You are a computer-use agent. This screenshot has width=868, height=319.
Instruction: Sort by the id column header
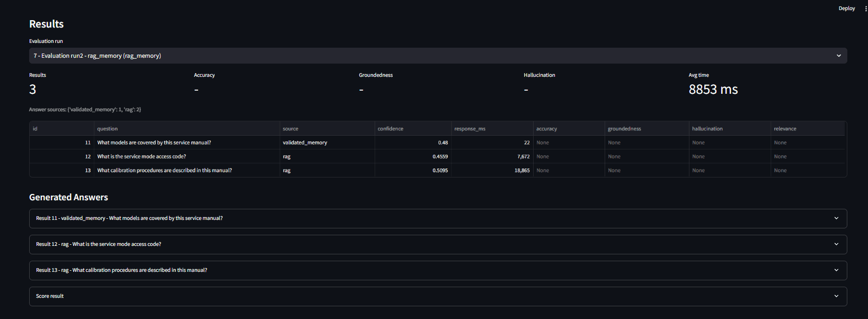[61, 129]
